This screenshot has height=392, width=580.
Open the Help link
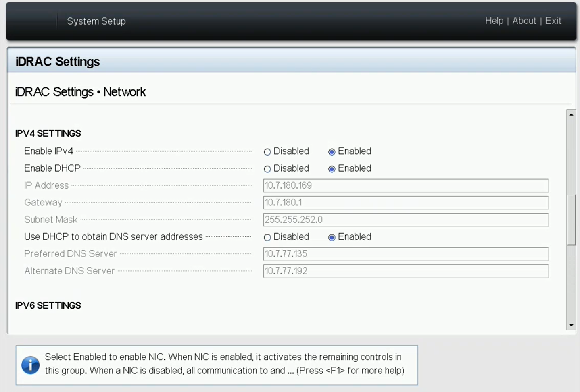pyautogui.click(x=494, y=21)
